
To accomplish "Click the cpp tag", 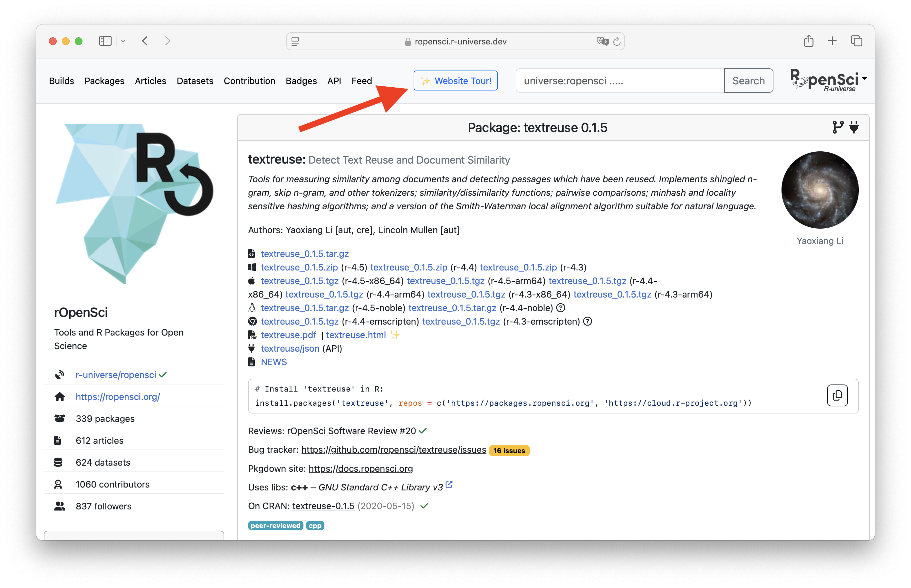I will [315, 526].
